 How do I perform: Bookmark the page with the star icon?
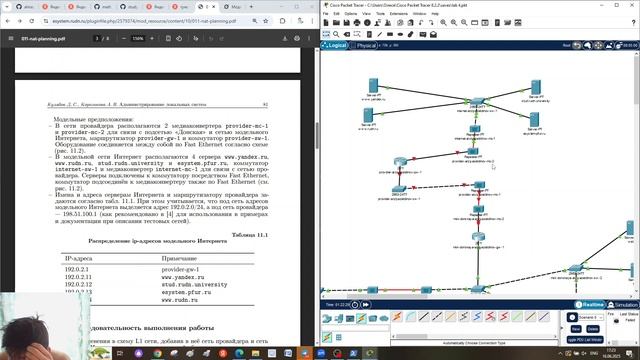[266, 21]
